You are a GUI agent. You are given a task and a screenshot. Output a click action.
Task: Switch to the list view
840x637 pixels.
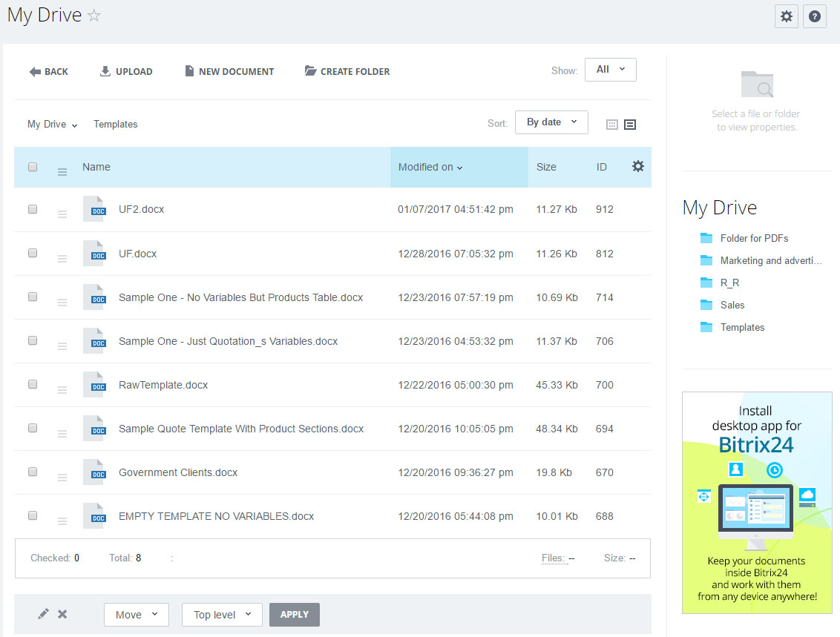tap(630, 125)
